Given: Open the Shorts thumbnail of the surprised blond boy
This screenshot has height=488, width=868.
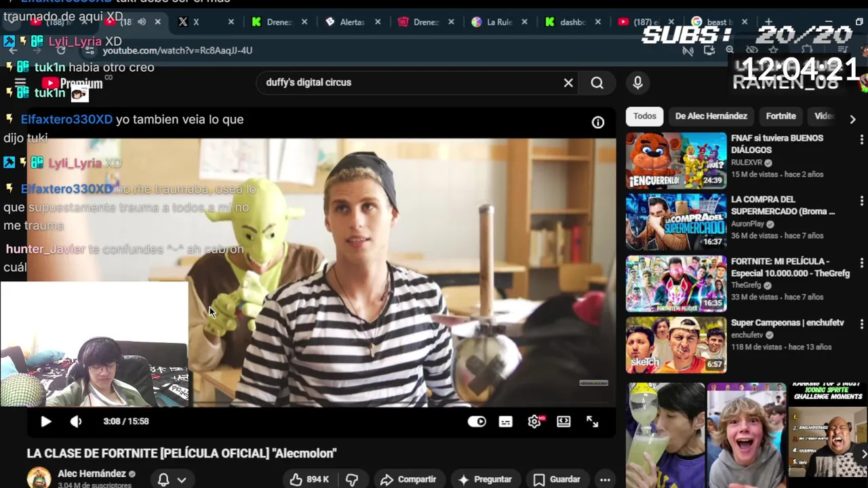Looking at the screenshot, I should coord(747,435).
